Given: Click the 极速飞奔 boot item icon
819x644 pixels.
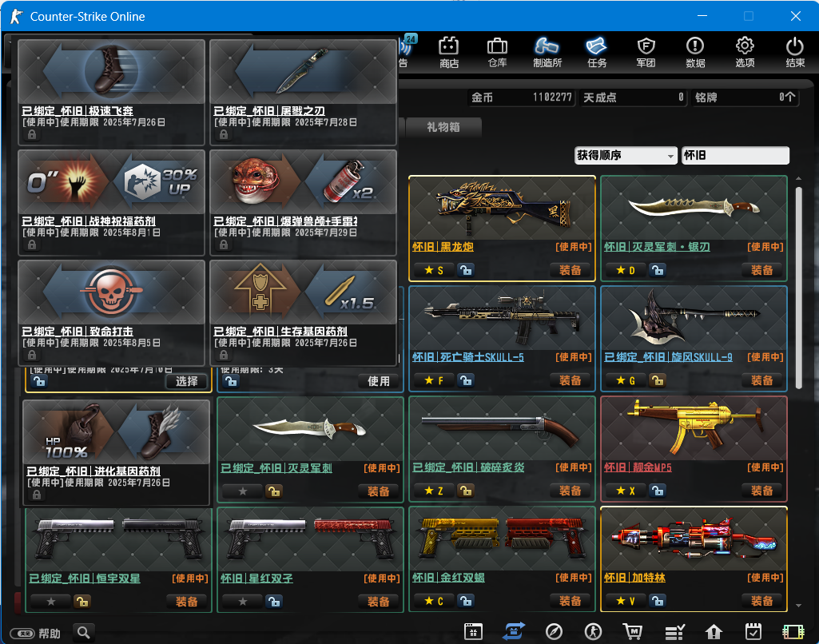Looking at the screenshot, I should tap(111, 72).
